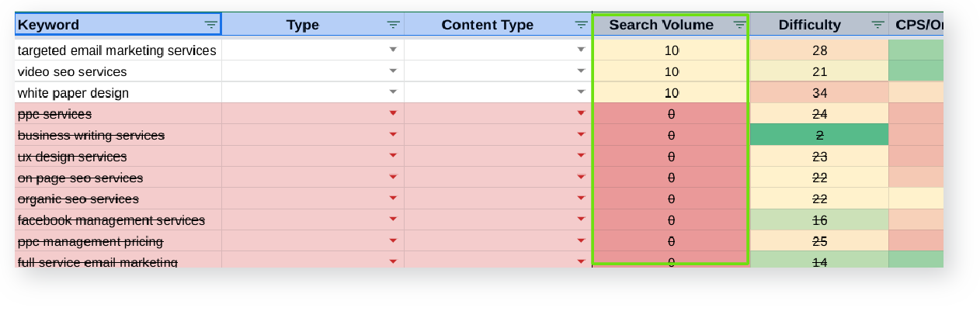This screenshot has height=311, width=980.
Task: Open filter icon in Keyword header
Action: (x=210, y=25)
